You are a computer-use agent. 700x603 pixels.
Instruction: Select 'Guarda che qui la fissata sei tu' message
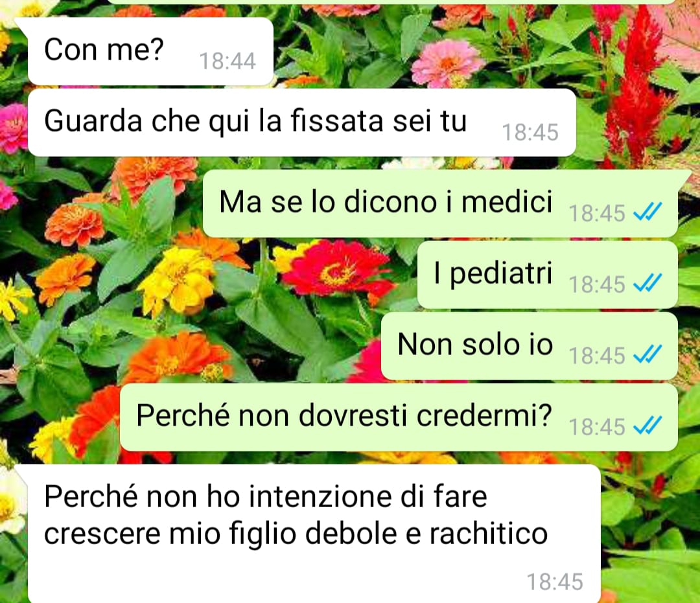[302, 122]
